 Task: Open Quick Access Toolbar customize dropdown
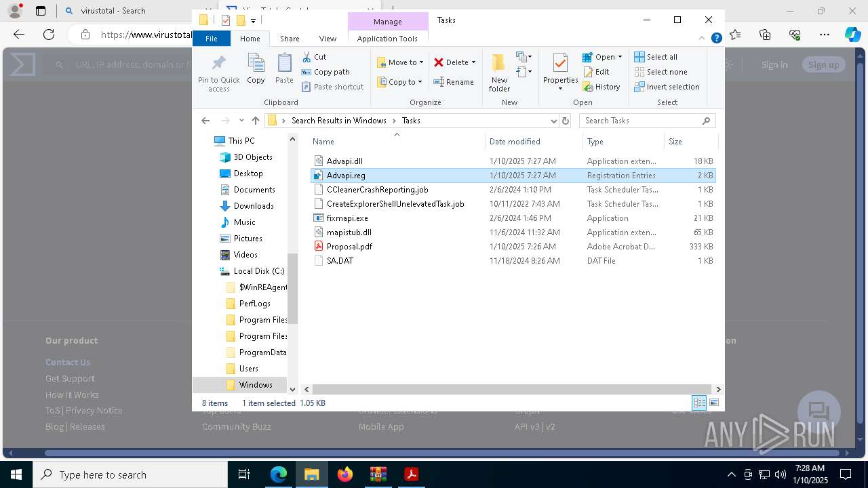pos(253,20)
